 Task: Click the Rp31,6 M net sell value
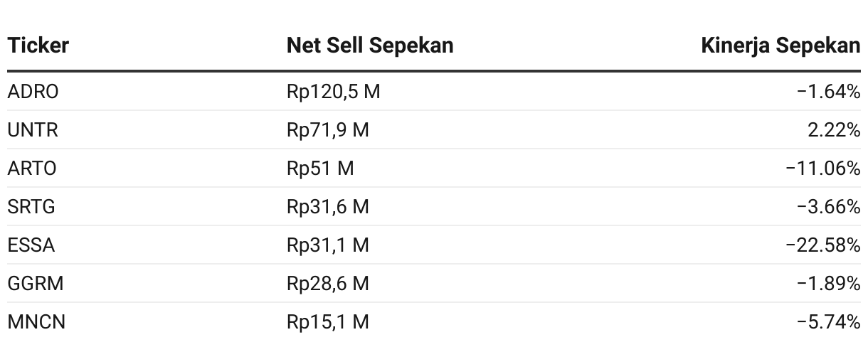[328, 207]
